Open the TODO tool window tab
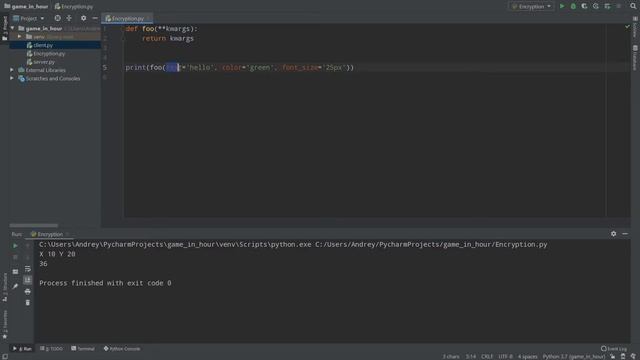Screen dimensions: 640x360 (51, 349)
